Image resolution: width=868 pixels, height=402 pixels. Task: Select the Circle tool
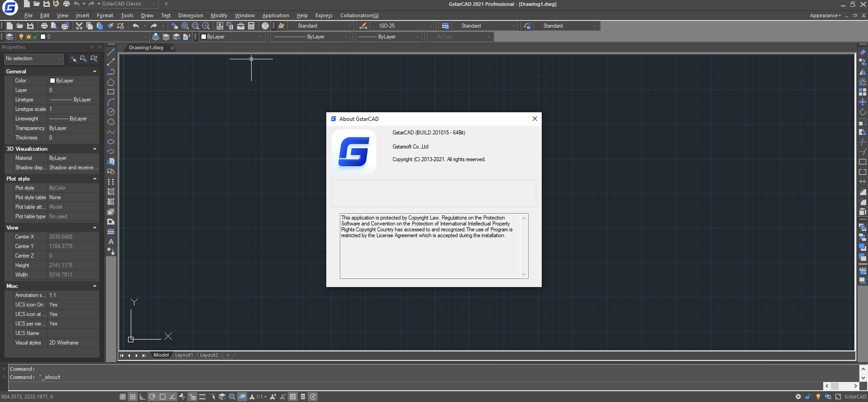click(x=111, y=112)
